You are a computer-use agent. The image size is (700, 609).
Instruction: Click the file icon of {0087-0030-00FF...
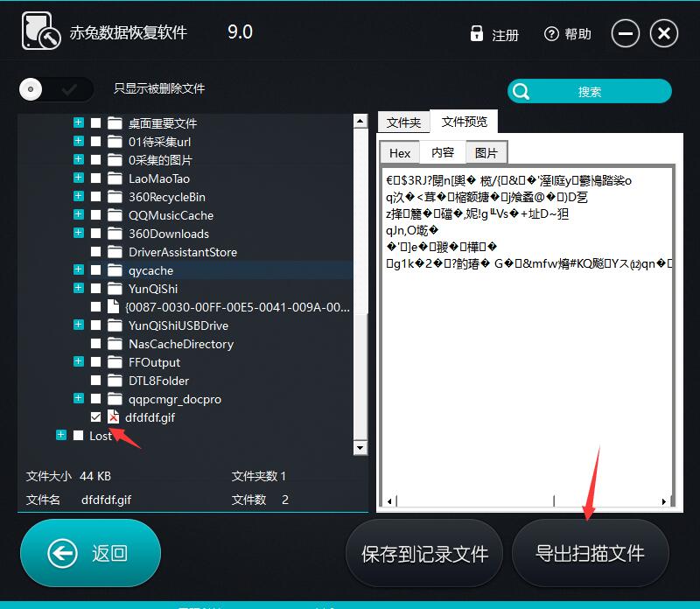coord(114,307)
